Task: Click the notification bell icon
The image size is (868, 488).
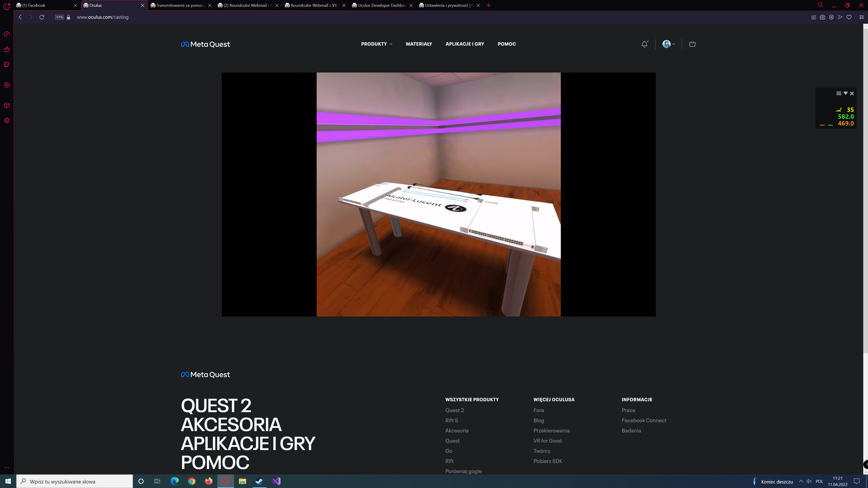Action: pyautogui.click(x=644, y=44)
